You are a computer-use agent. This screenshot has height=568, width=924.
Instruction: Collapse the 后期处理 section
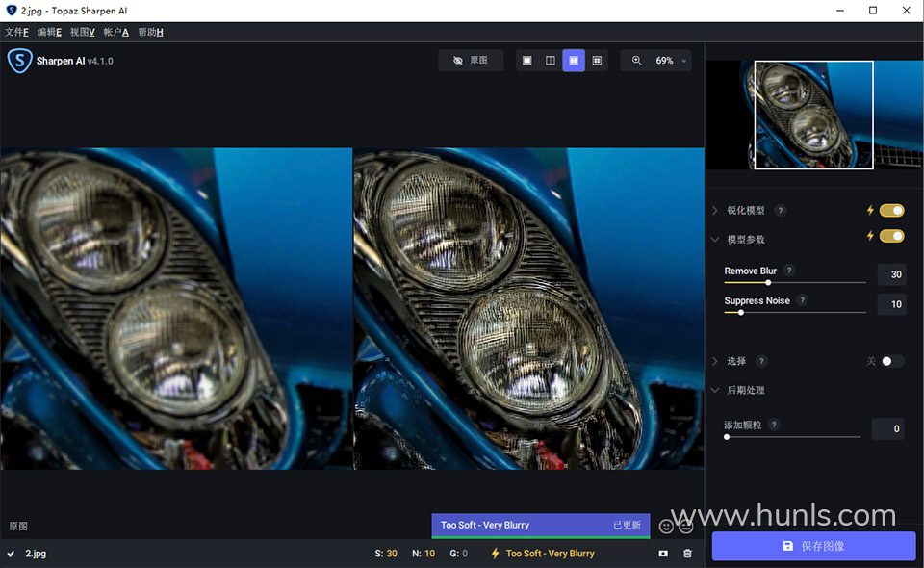point(715,390)
